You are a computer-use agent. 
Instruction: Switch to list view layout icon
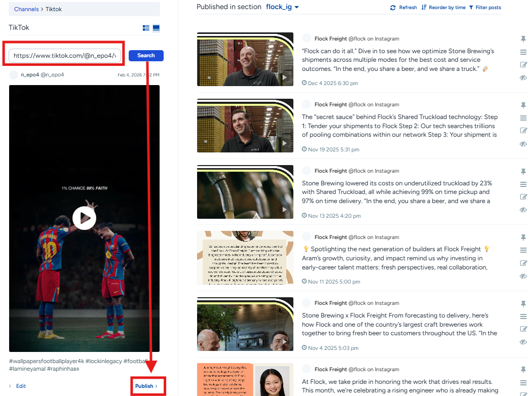[146, 28]
